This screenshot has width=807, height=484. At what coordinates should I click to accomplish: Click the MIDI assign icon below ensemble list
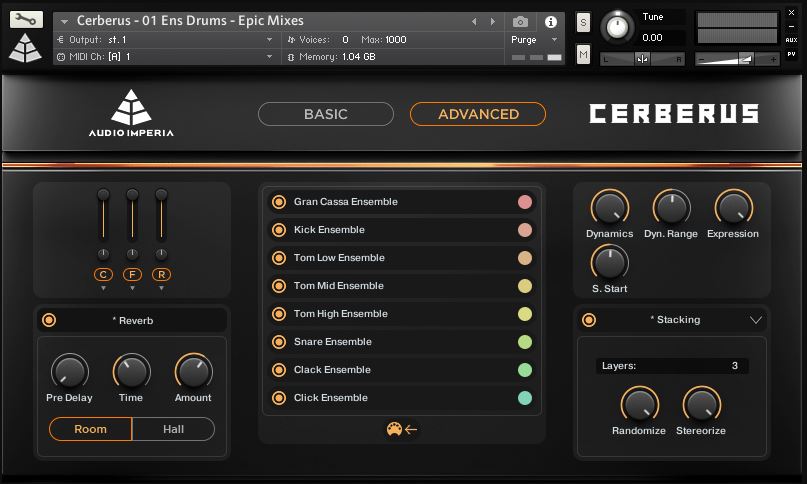coord(401,429)
